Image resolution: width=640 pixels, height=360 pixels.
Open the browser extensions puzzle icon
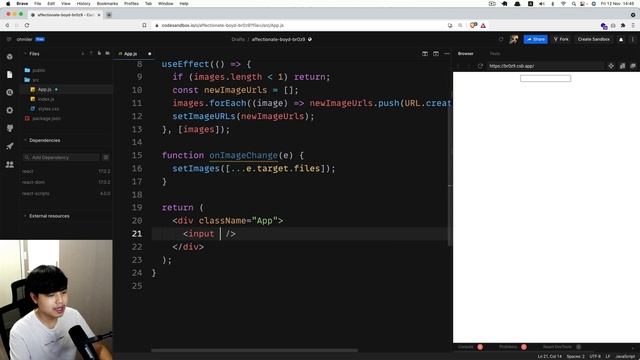623,25
